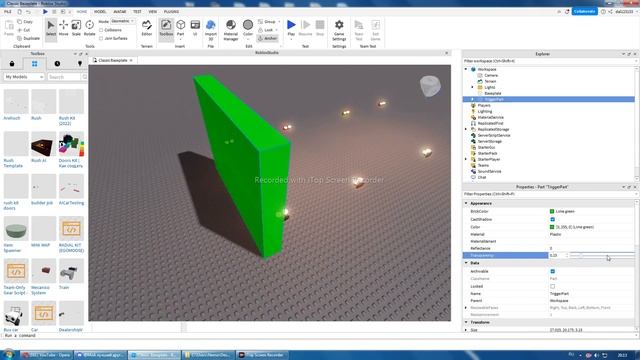Select Lighting service in Explorer

click(484, 111)
